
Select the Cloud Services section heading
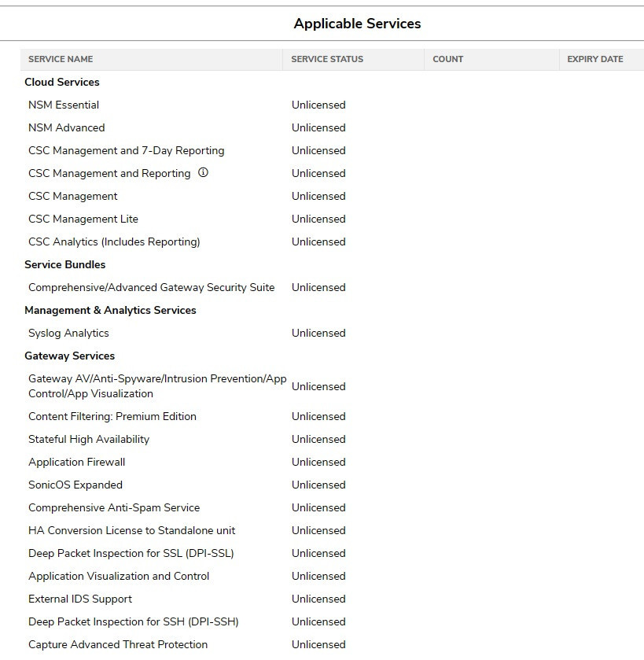(x=62, y=82)
